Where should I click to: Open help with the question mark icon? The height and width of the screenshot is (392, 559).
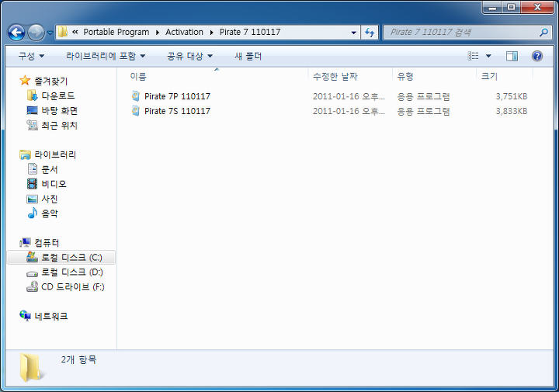click(x=537, y=56)
